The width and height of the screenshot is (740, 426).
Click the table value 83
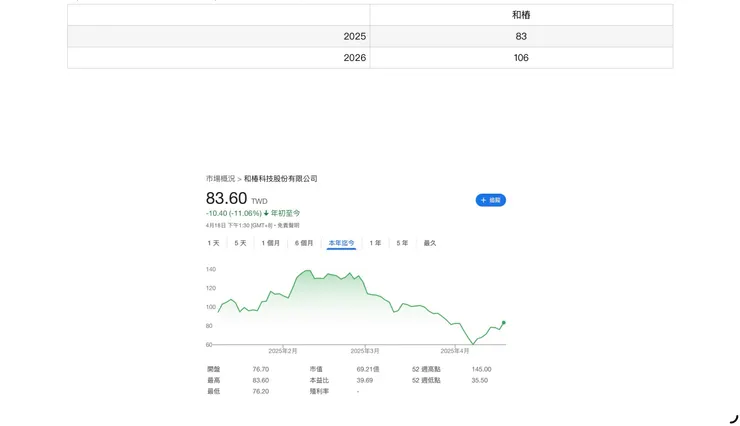(x=521, y=36)
